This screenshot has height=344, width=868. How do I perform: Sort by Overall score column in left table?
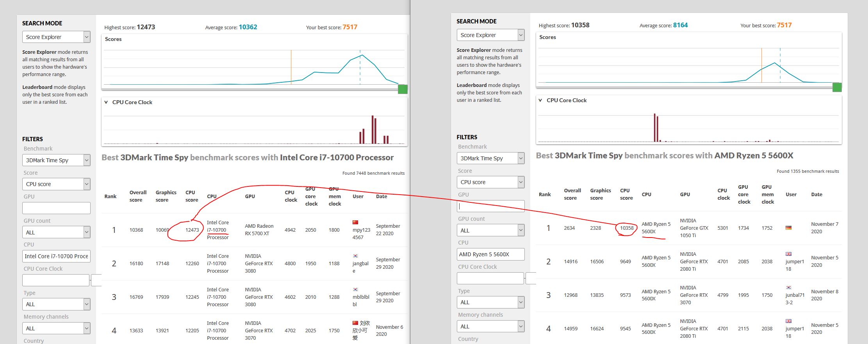(x=138, y=196)
